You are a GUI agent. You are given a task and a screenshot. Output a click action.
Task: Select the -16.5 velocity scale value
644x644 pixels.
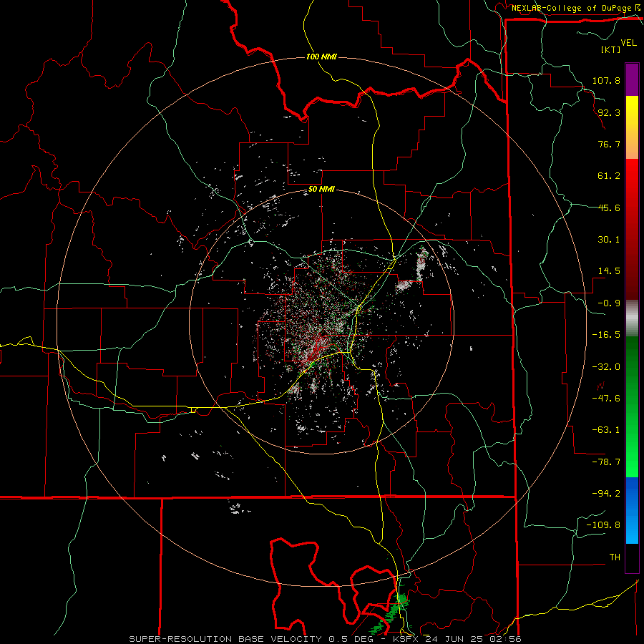pos(606,335)
